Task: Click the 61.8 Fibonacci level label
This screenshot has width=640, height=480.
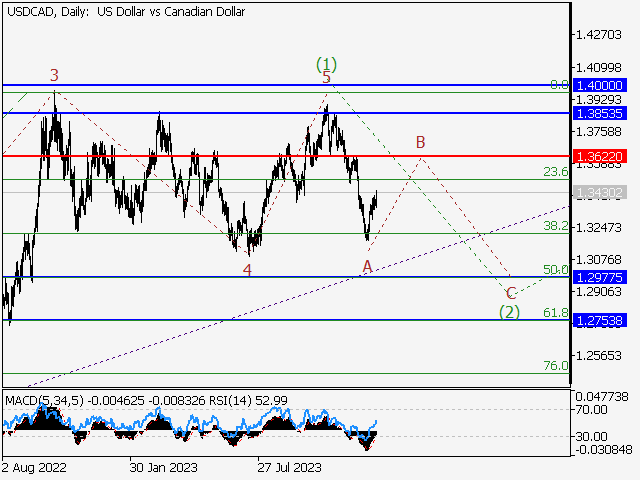Action: (556, 313)
